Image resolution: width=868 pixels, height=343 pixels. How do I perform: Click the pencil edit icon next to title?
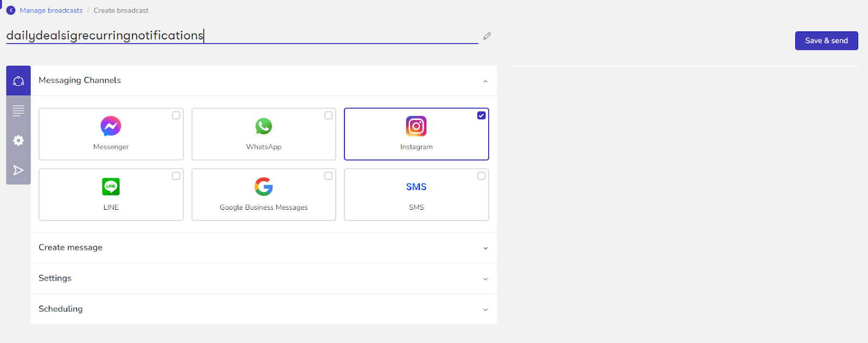click(487, 36)
